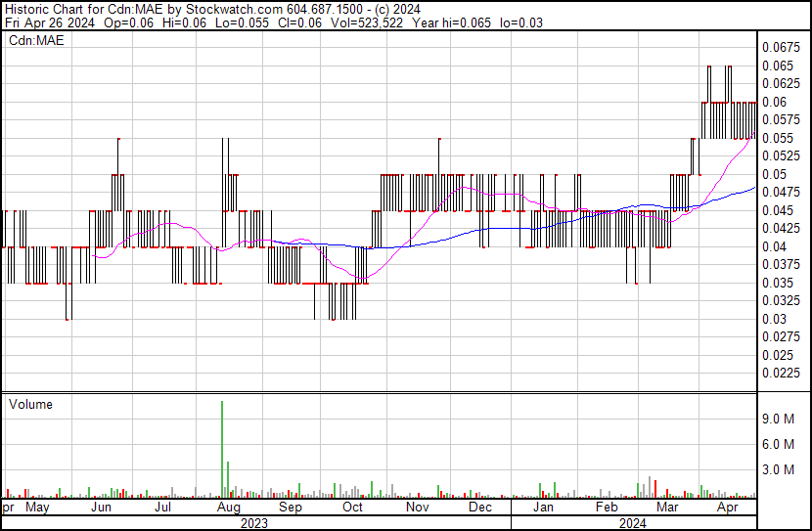The image size is (812, 531).
Task: Click the Volume panel label
Action: pyautogui.click(x=30, y=404)
